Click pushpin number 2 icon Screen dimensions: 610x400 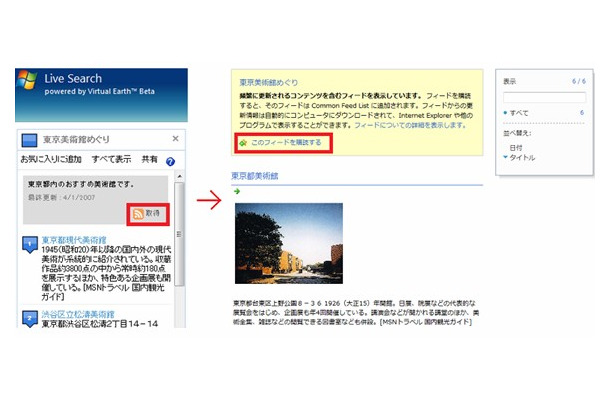(x=30, y=319)
